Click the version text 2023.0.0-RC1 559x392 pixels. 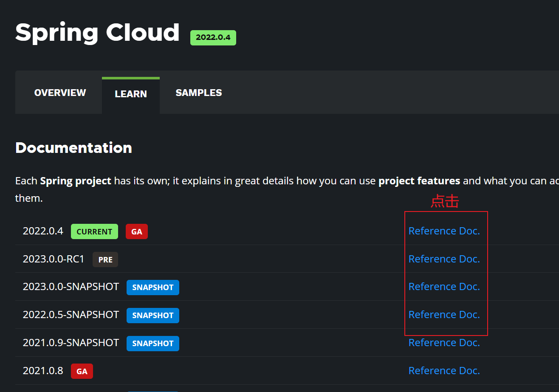[54, 259]
